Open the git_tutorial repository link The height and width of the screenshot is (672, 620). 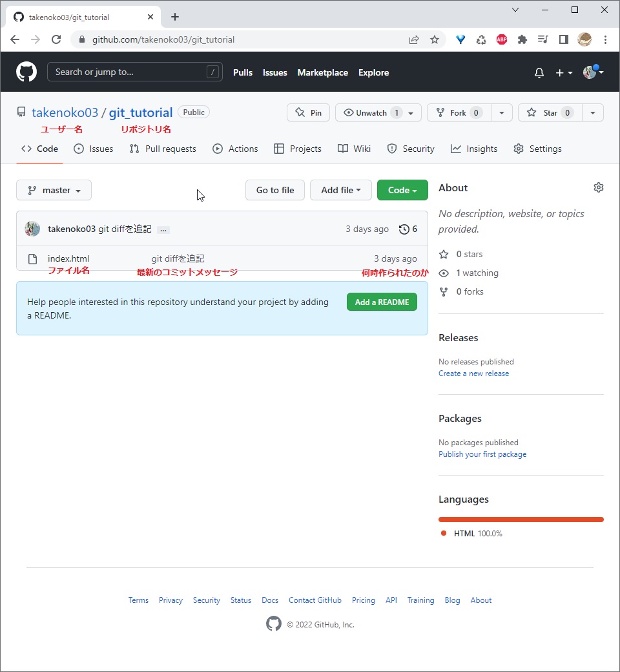pyautogui.click(x=141, y=112)
